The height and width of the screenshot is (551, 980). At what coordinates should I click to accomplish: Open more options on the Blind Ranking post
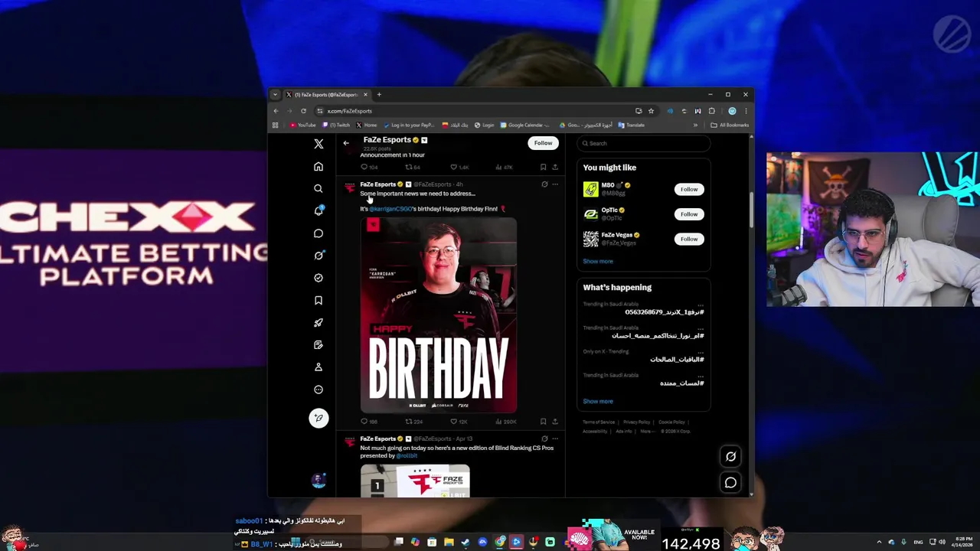point(555,439)
